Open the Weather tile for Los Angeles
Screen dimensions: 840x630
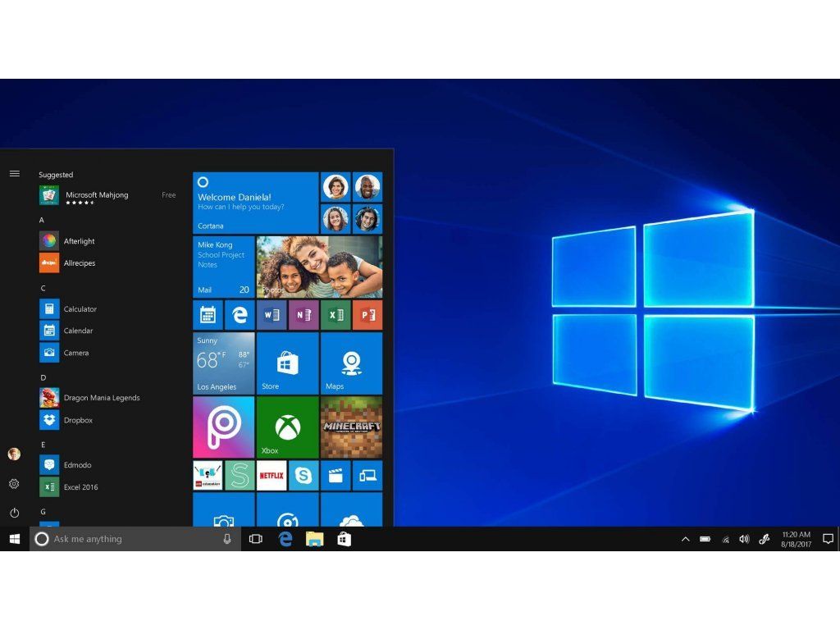click(x=223, y=363)
